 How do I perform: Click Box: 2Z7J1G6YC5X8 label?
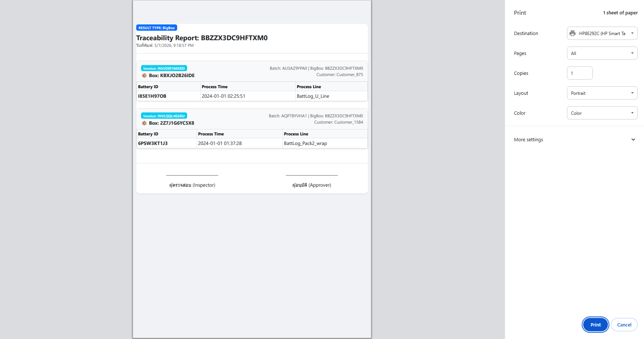click(172, 123)
